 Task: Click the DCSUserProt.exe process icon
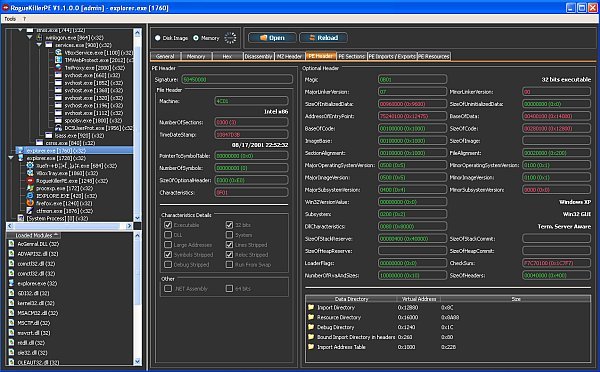(58, 128)
